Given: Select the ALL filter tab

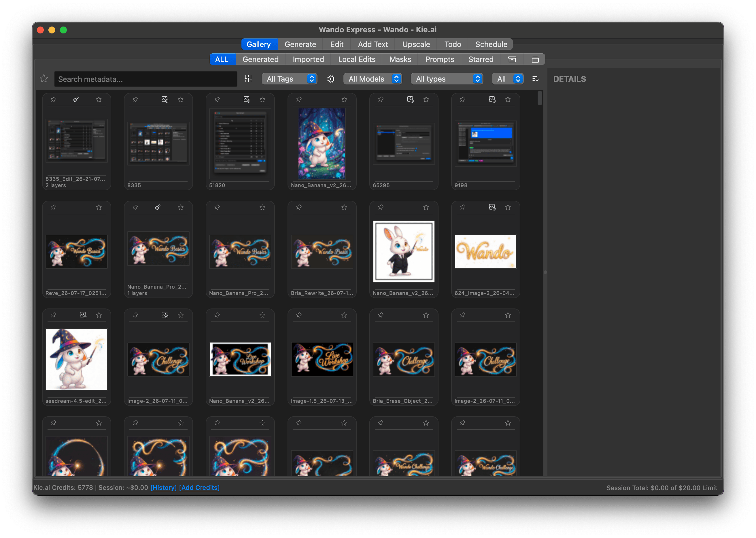Looking at the screenshot, I should (x=222, y=59).
